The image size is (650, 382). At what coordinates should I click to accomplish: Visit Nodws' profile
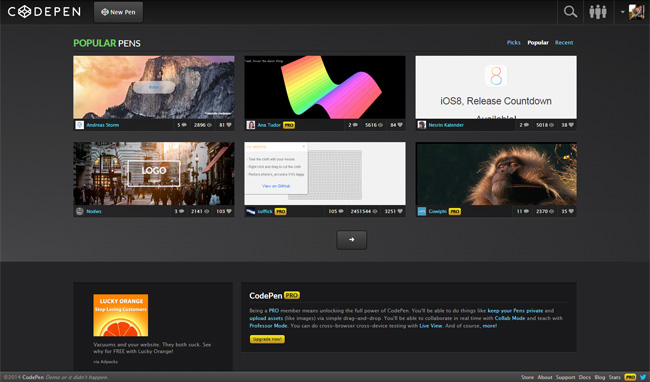(94, 211)
